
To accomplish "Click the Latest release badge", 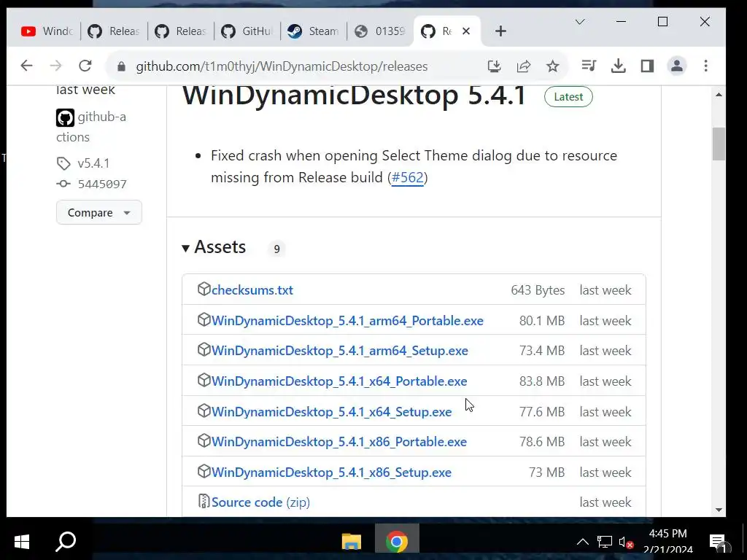I will 568,97.
